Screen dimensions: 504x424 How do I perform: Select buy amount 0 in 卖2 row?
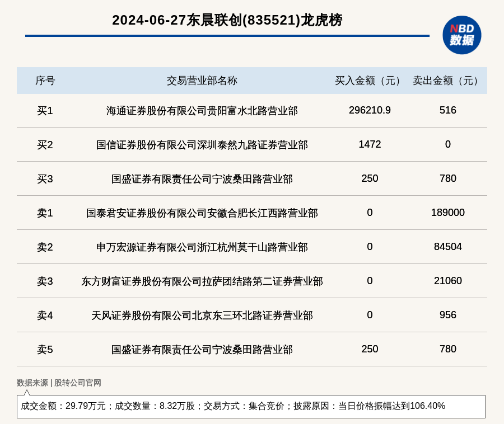tap(370, 247)
